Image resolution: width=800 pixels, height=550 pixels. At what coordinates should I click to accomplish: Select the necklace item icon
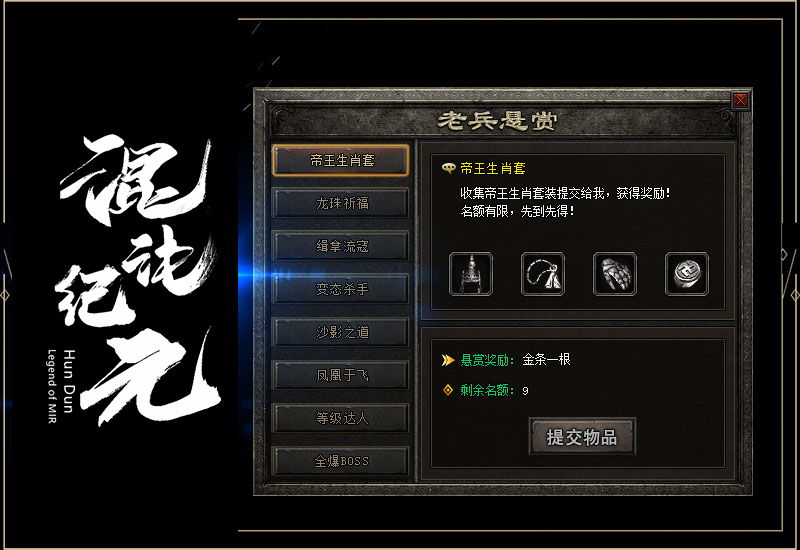(542, 274)
